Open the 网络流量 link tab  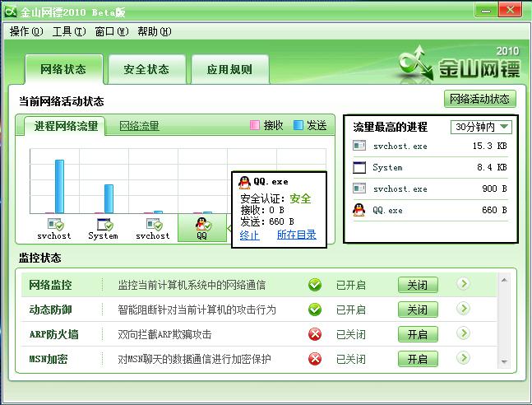(139, 126)
